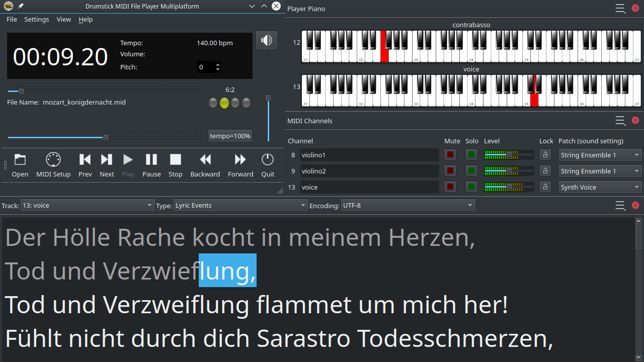Adjust the volume slider beside the speaker
The width and height of the screenshot is (644, 362).
(x=268, y=98)
